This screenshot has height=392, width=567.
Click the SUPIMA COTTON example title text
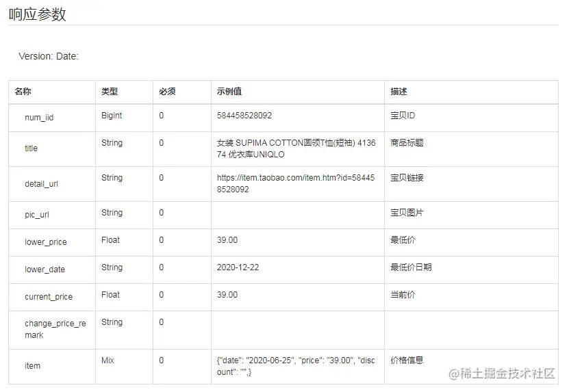click(296, 148)
